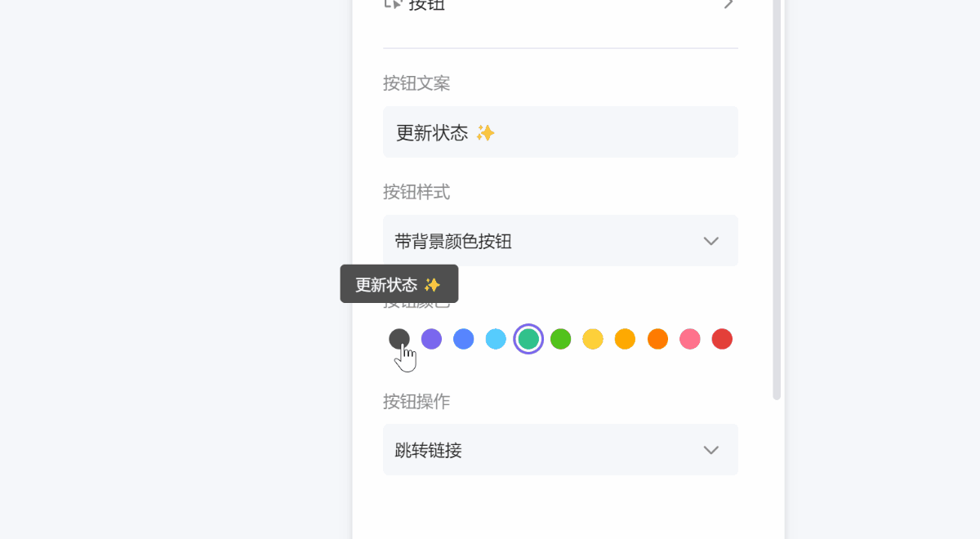This screenshot has height=539, width=980.
Task: Select the bright green button color
Action: [x=560, y=338]
